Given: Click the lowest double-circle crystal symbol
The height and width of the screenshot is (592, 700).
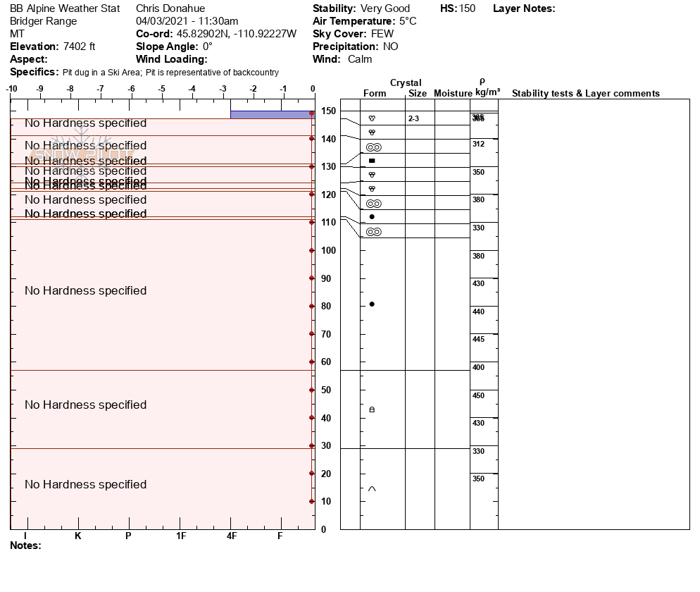Looking at the screenshot, I should [x=373, y=232].
